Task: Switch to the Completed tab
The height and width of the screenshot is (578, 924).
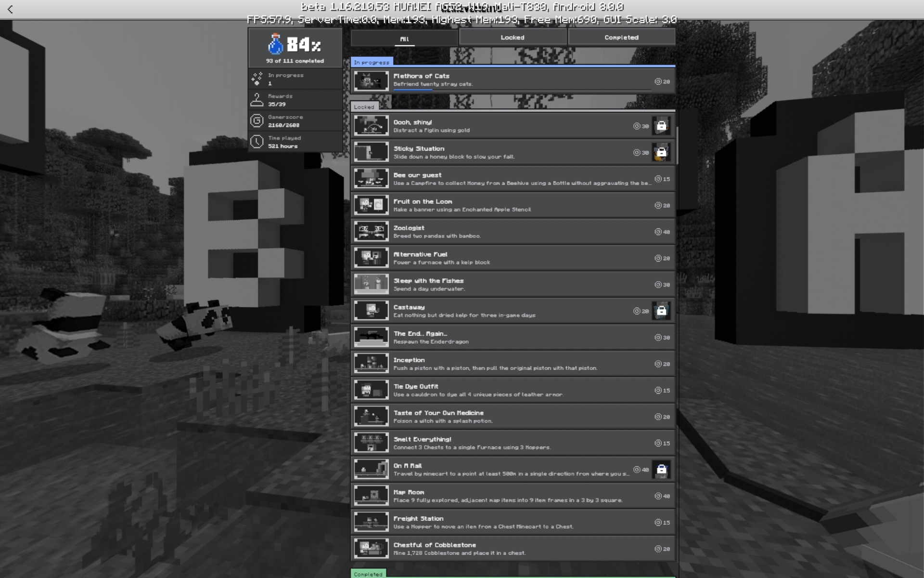Action: (621, 37)
